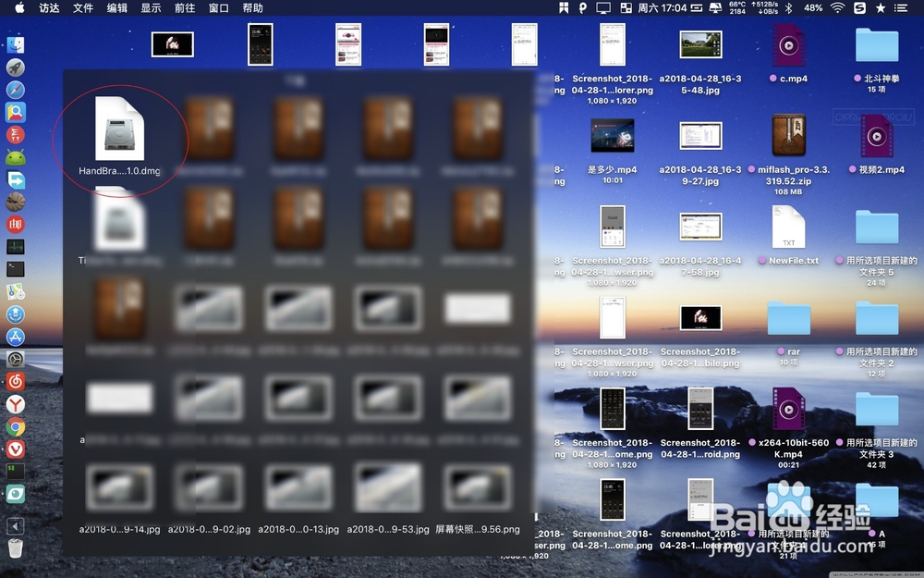Open Launchpad from the Dock
The width and height of the screenshot is (924, 578).
(x=16, y=67)
